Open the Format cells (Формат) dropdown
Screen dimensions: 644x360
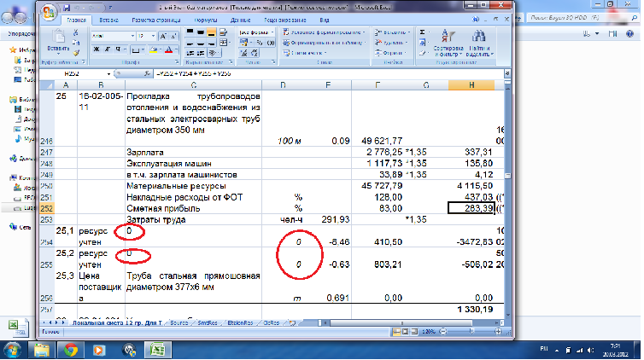[x=391, y=53]
